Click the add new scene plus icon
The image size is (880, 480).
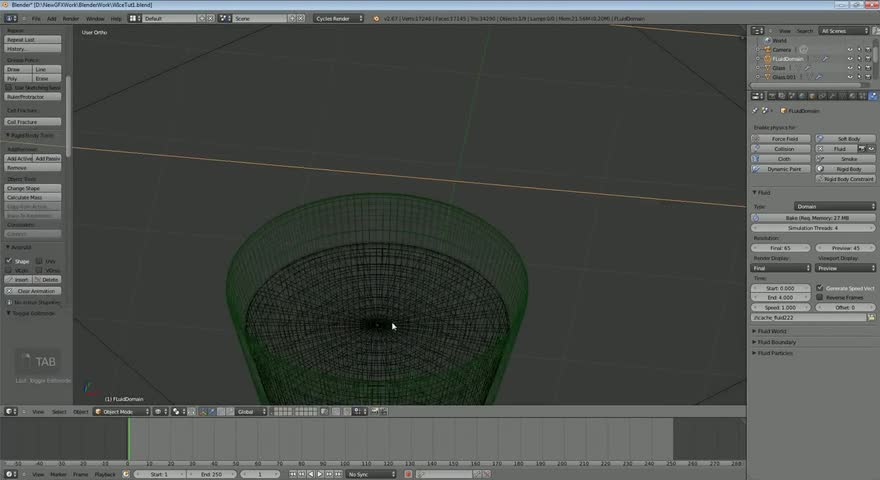292,19
